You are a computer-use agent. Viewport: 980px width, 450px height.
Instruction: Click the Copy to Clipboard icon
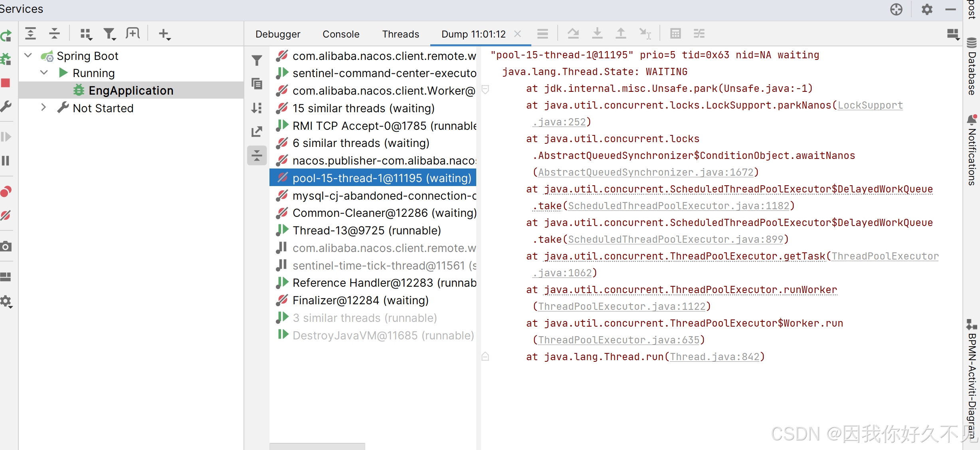click(x=257, y=84)
